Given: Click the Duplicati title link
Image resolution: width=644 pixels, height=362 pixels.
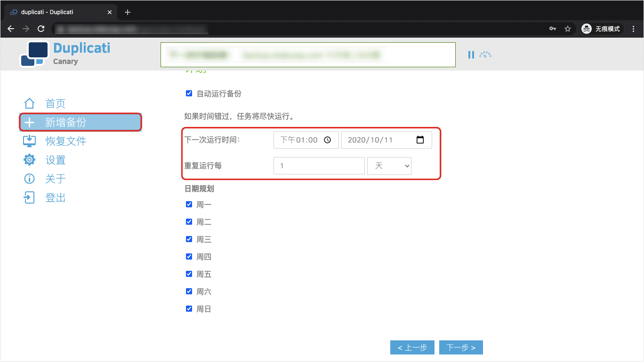Looking at the screenshot, I should click(82, 48).
